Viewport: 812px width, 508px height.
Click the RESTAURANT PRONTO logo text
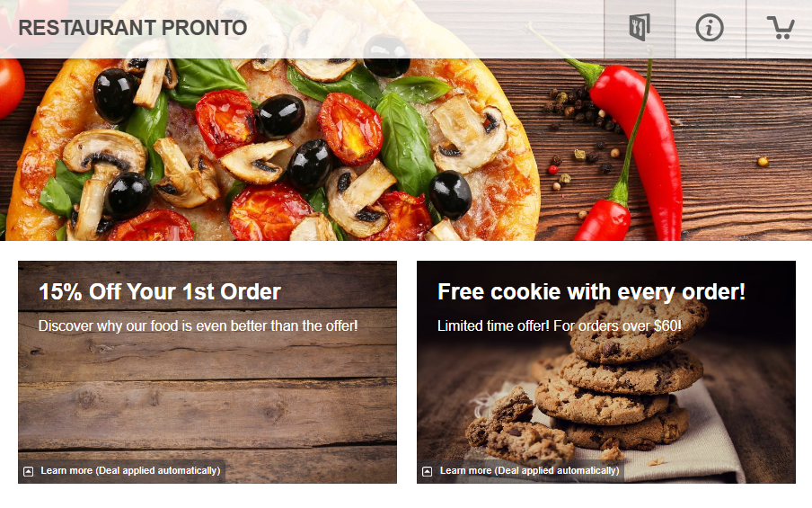click(x=133, y=28)
